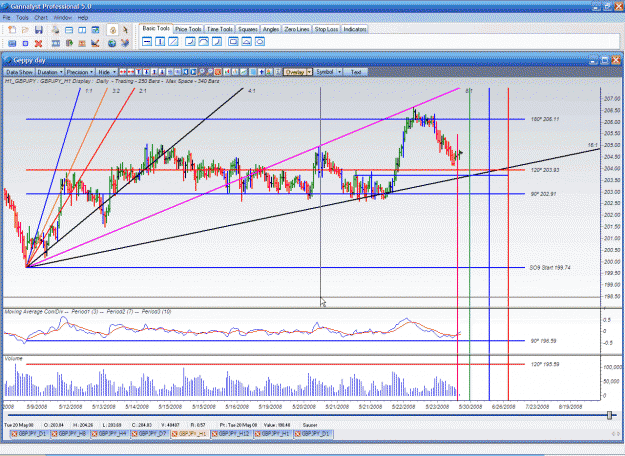Viewport: 625px width, 456px height.
Task: Switch to the Angles tab
Action: pyautogui.click(x=271, y=29)
